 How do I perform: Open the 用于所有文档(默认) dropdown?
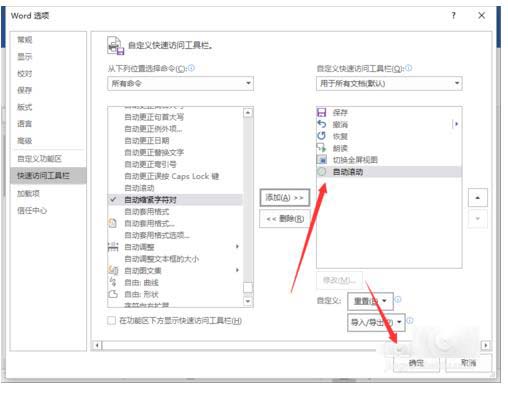(389, 83)
